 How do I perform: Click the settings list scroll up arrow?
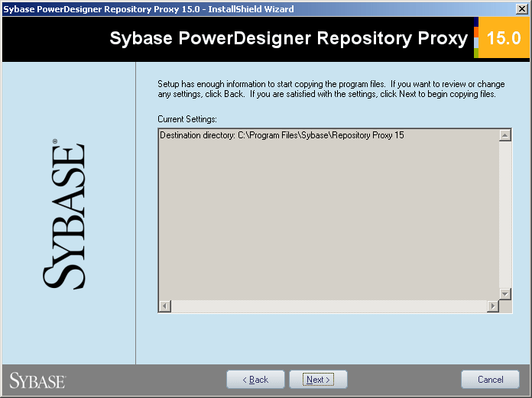pos(505,135)
